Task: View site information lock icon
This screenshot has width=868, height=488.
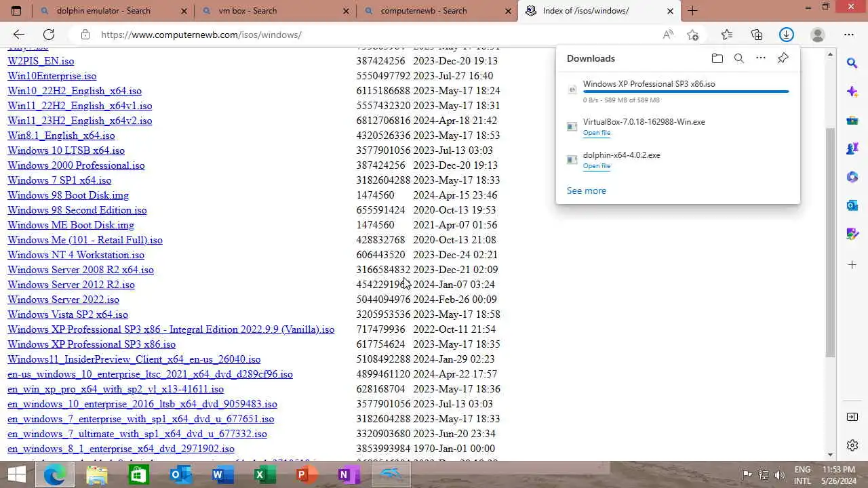Action: [85, 35]
